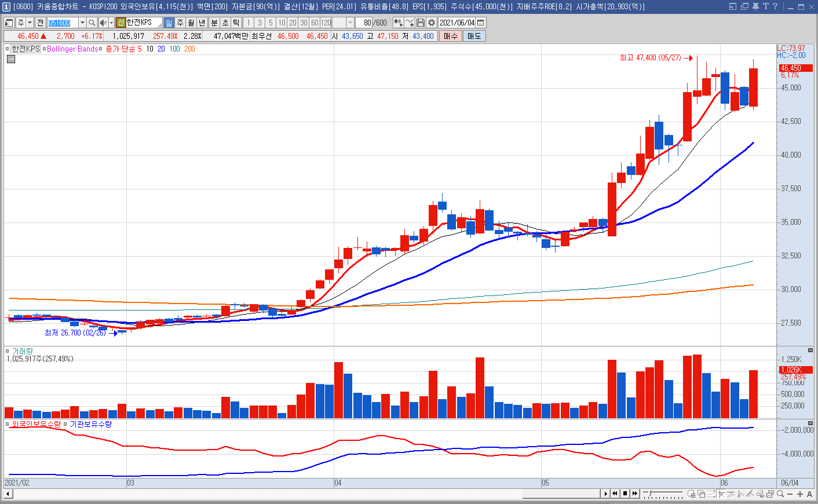Open the calendar date picker icon
The height and width of the screenshot is (504, 818).
coord(481,23)
